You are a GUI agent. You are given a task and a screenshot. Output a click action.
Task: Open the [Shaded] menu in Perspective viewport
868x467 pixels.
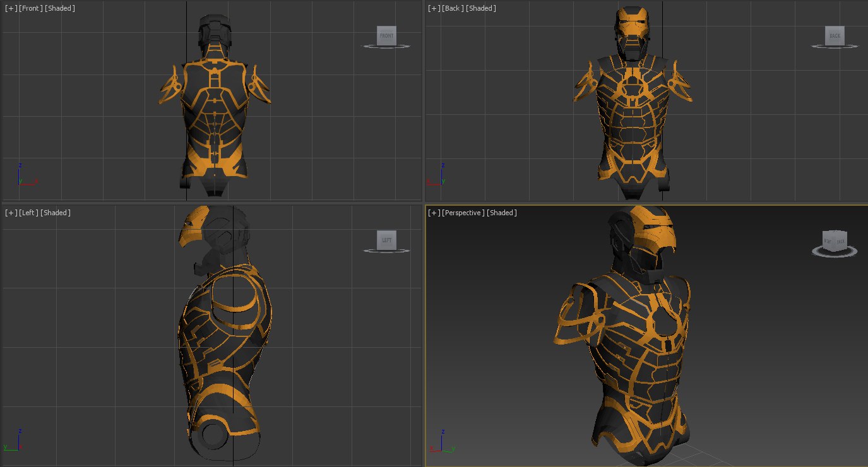click(502, 213)
